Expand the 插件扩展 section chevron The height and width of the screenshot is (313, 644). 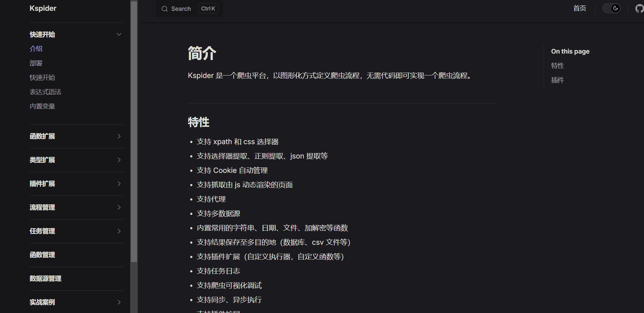tap(119, 184)
